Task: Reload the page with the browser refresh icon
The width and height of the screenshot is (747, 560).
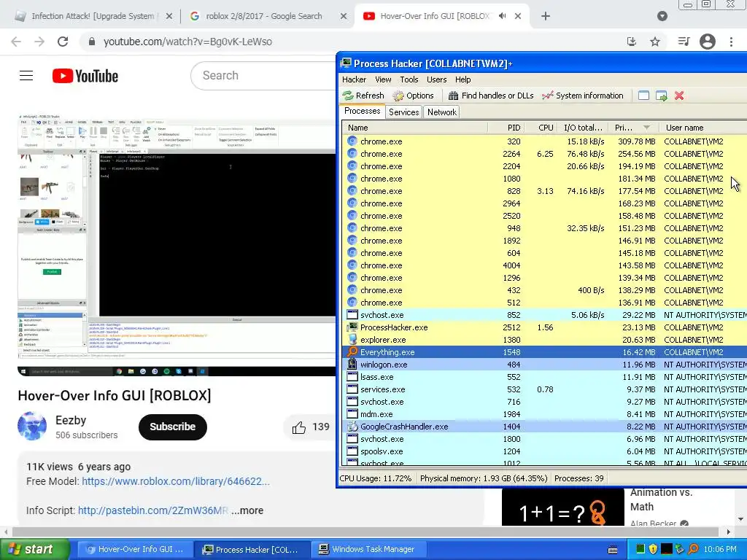Action: point(63,42)
